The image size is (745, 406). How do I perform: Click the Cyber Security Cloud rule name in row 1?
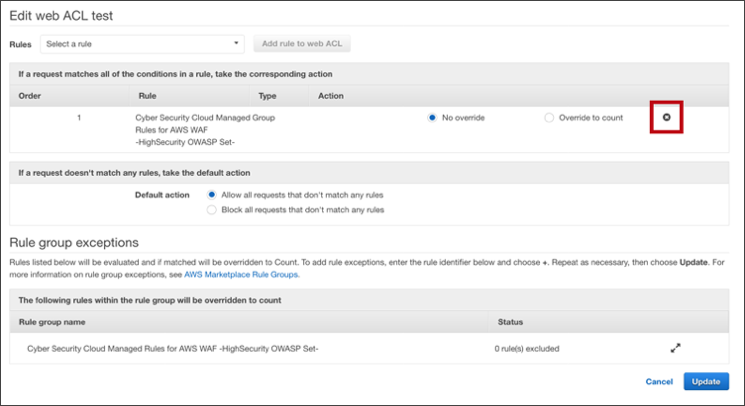pos(204,129)
